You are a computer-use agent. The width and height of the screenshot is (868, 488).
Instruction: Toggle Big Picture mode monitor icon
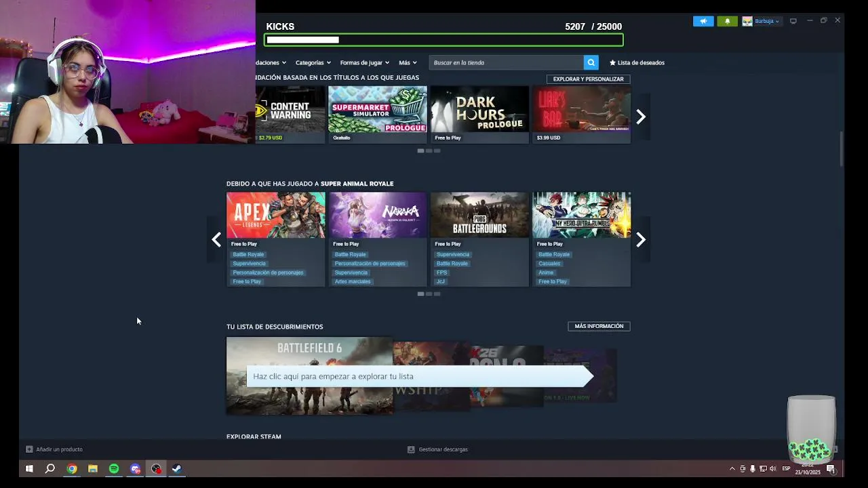793,21
